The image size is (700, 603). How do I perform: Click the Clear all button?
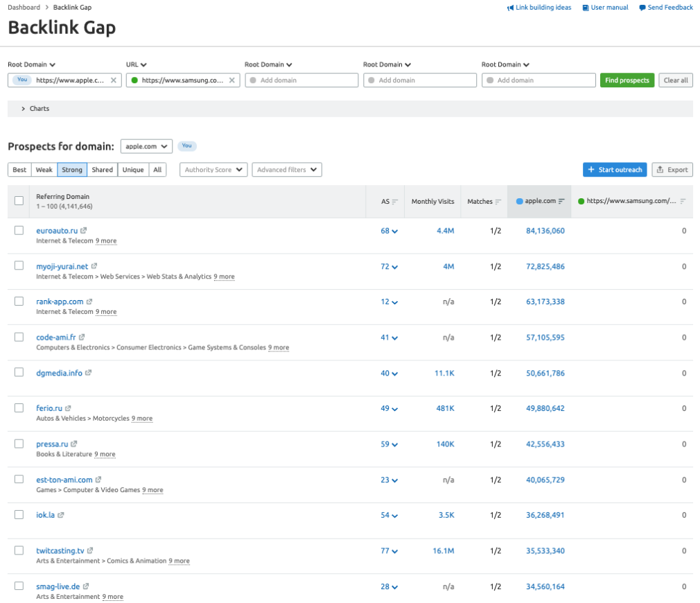676,80
